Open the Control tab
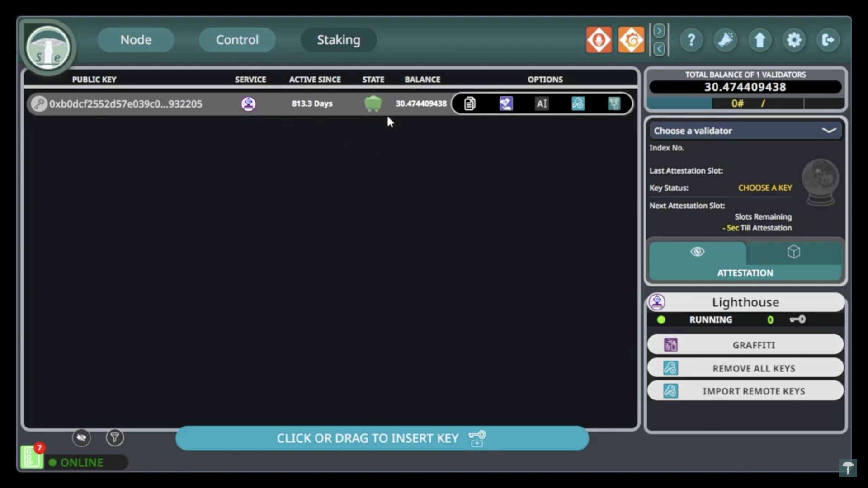Viewport: 868px width, 488px height. [237, 40]
